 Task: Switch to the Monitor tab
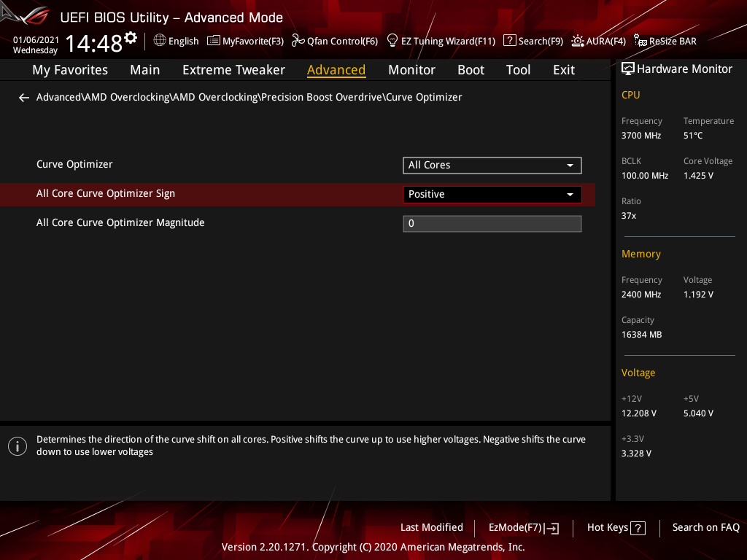[411, 70]
